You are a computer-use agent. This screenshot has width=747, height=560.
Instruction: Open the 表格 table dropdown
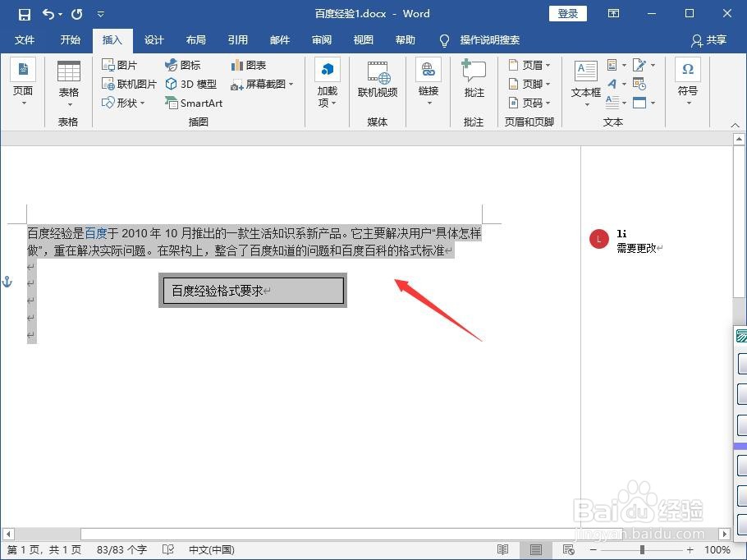(x=69, y=84)
